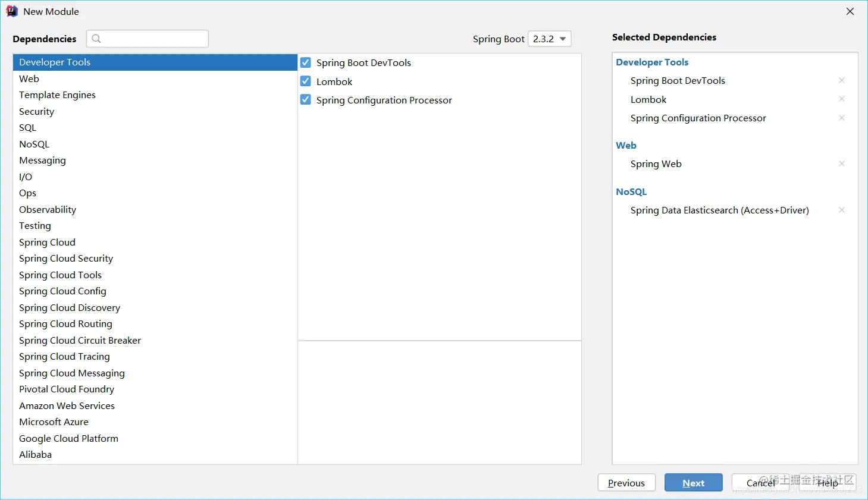Select the Spring Cloud Config category

coord(155,291)
